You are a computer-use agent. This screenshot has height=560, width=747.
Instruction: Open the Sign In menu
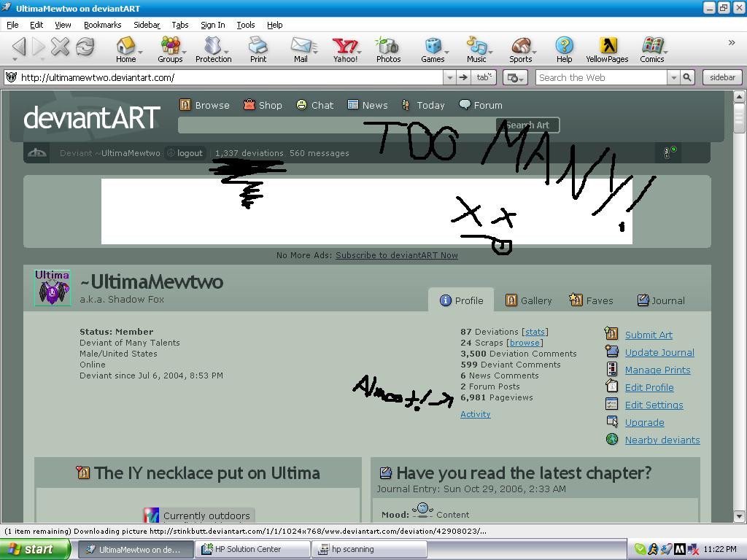tap(212, 25)
